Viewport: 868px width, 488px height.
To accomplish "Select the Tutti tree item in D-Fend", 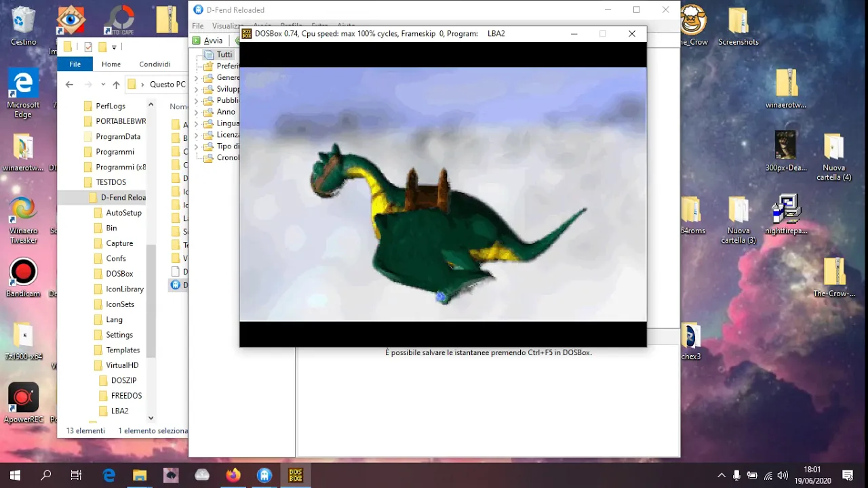I will (x=224, y=54).
